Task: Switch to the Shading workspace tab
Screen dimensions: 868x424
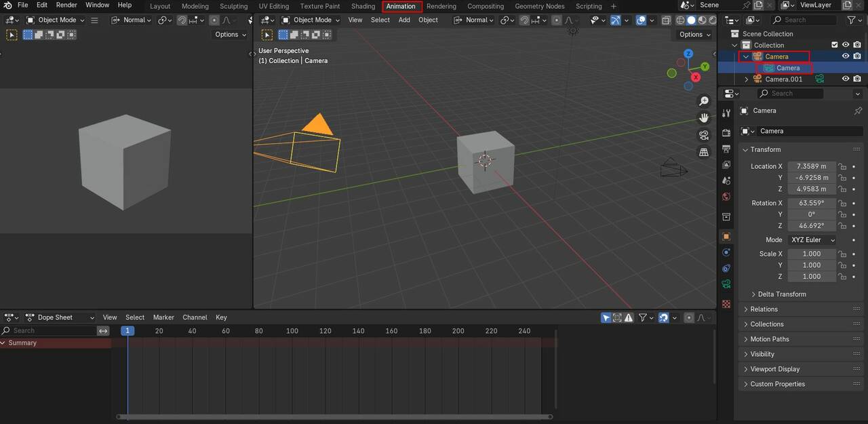Action: [x=363, y=6]
